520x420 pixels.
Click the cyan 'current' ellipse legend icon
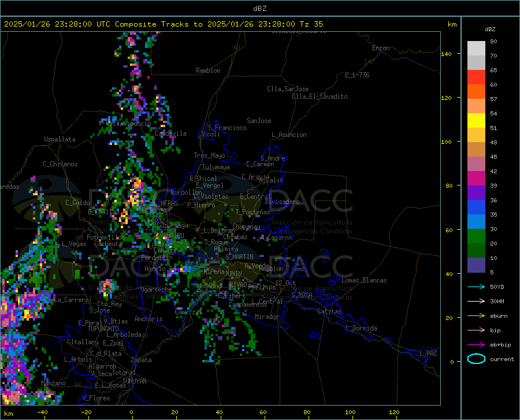476,359
